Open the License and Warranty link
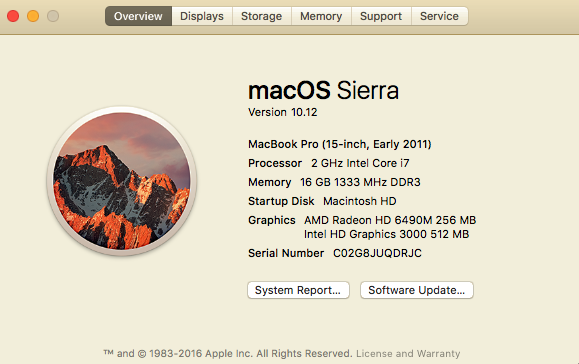This screenshot has height=364, width=579. 408,354
